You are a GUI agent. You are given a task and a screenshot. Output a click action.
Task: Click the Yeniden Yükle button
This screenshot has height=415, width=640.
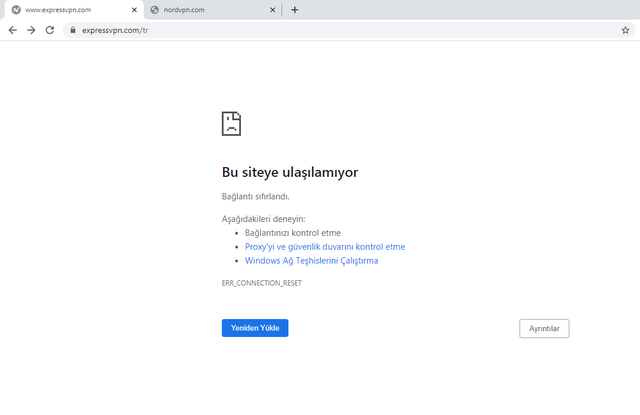pyautogui.click(x=255, y=328)
